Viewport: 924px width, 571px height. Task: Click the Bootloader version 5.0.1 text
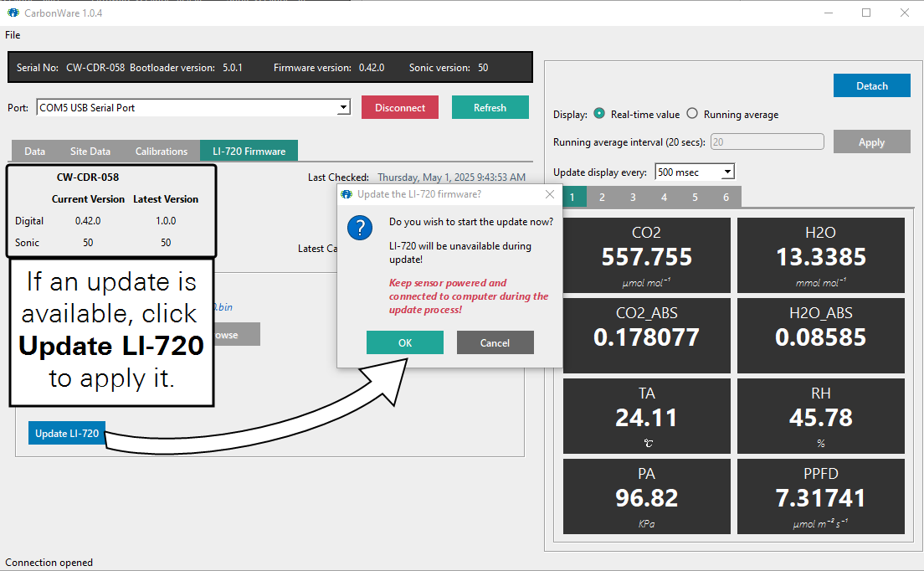186,67
